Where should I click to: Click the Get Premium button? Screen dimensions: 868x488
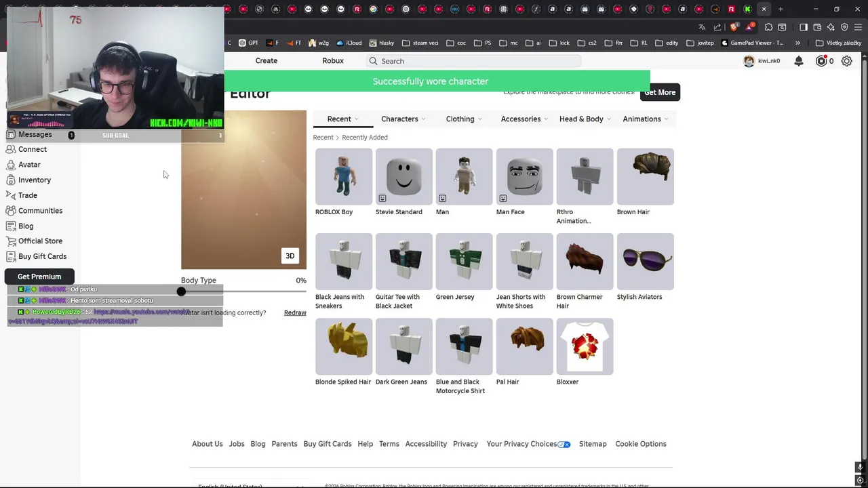click(x=39, y=277)
